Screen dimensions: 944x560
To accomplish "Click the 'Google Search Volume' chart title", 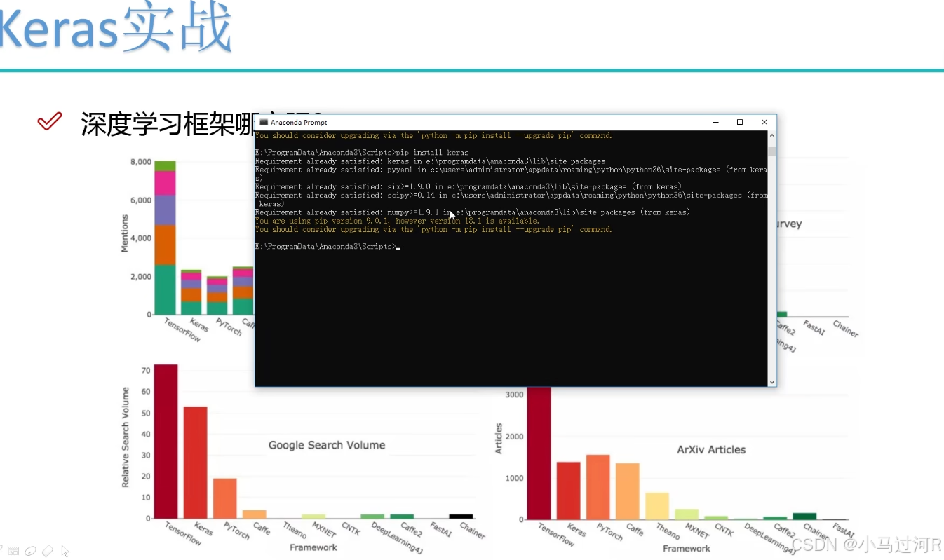I will [327, 445].
